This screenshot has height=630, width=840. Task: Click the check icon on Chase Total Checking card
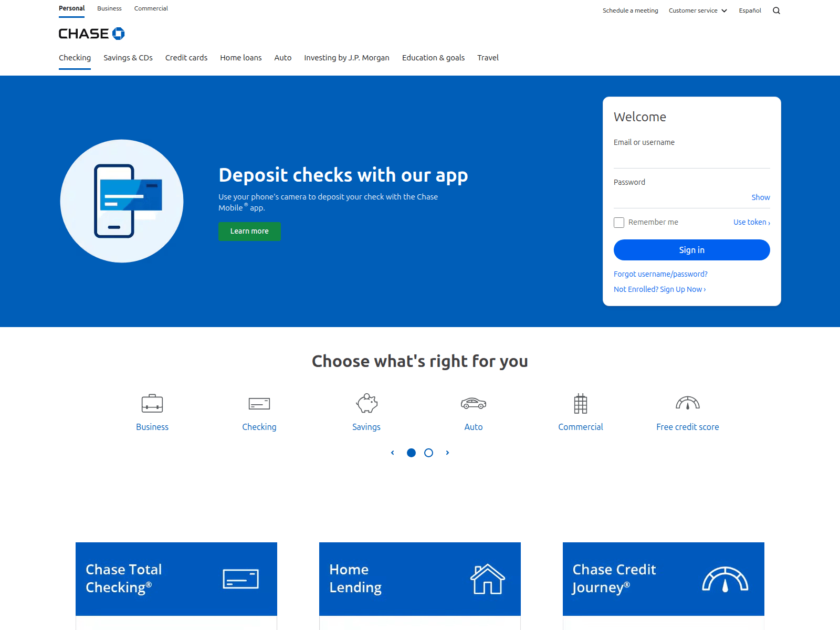click(x=241, y=579)
